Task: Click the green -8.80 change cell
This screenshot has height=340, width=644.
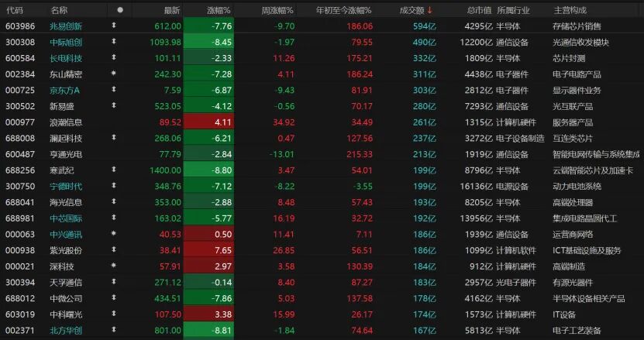Action: pos(208,170)
